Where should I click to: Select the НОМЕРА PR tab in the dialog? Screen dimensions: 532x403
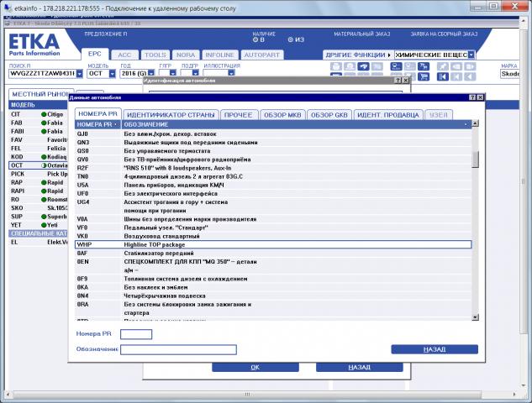click(97, 114)
